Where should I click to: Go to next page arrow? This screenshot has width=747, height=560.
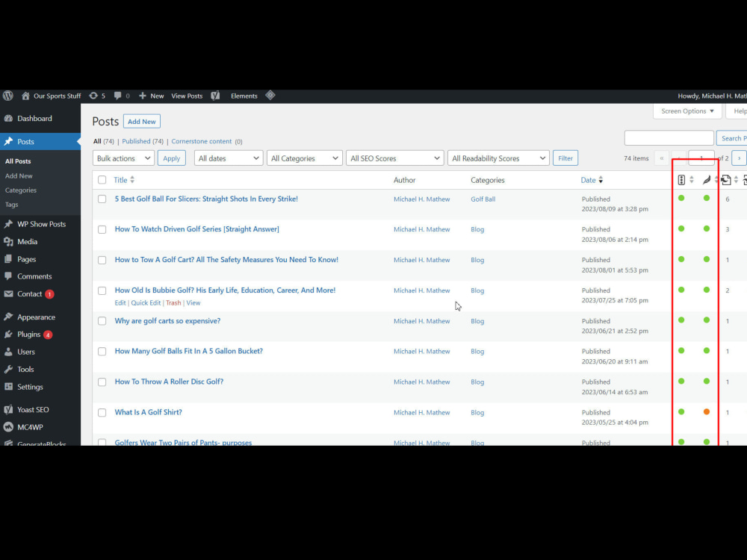click(739, 158)
